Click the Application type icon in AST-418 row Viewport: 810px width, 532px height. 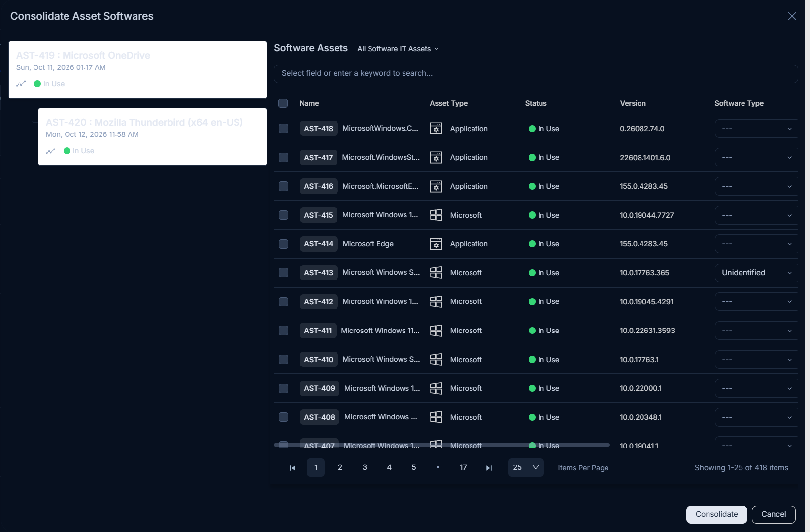point(436,129)
